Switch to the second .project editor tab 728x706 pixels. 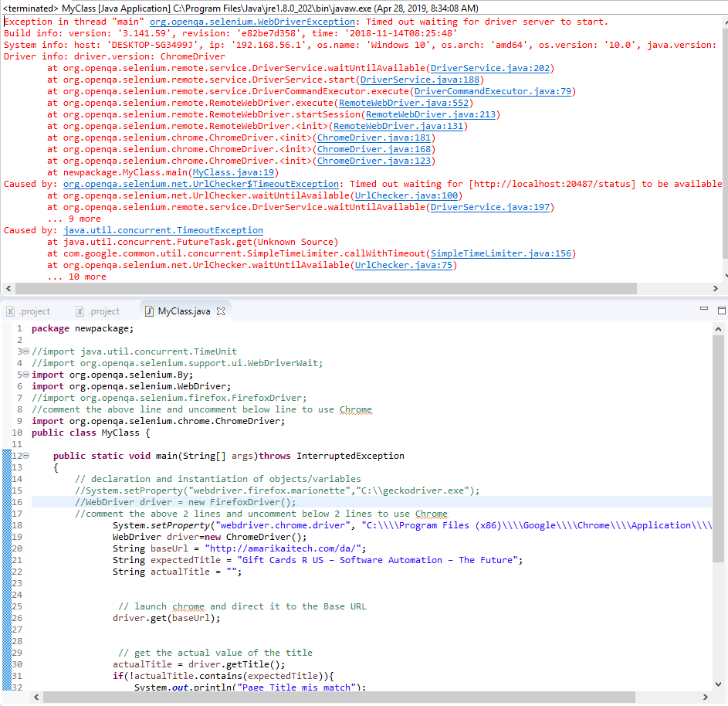98,311
